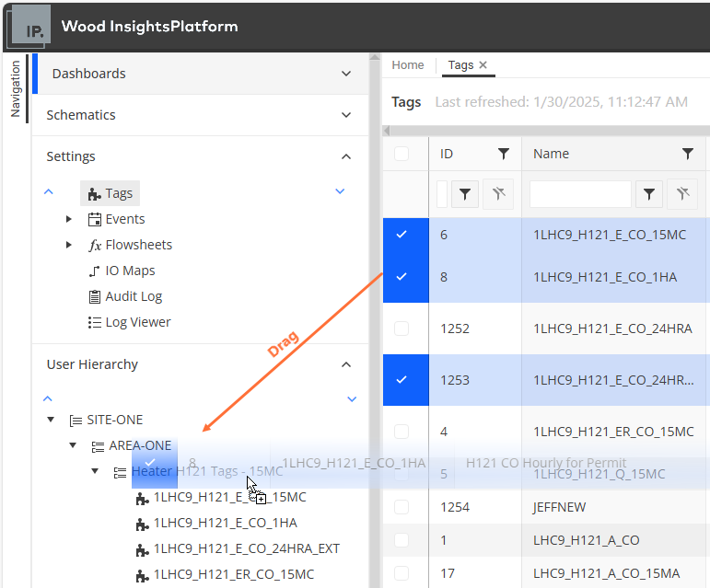710x588 pixels.
Task: Click the grid horizontal scrollbar left arrow
Action: point(386,132)
